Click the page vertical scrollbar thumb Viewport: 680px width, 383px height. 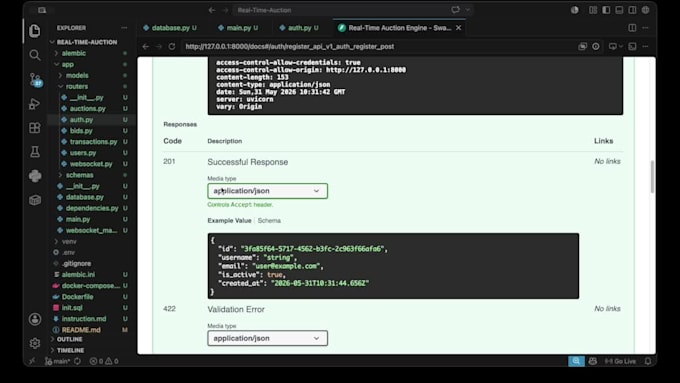[x=652, y=177]
